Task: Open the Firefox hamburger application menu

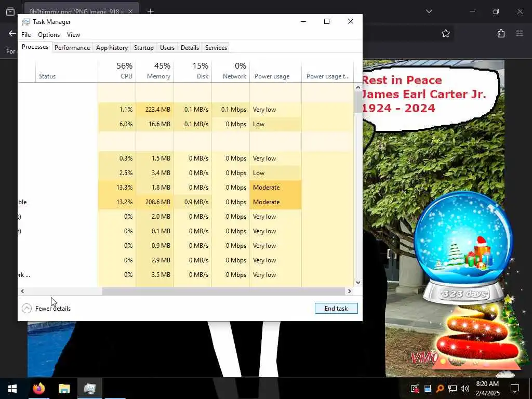Action: pos(520,33)
